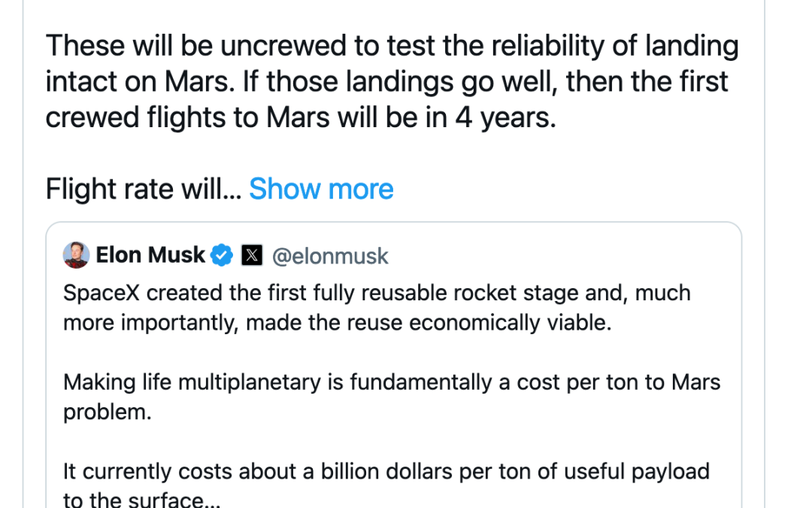
Task: Click the phrase "cost per ton to Mars"
Action: [607, 382]
